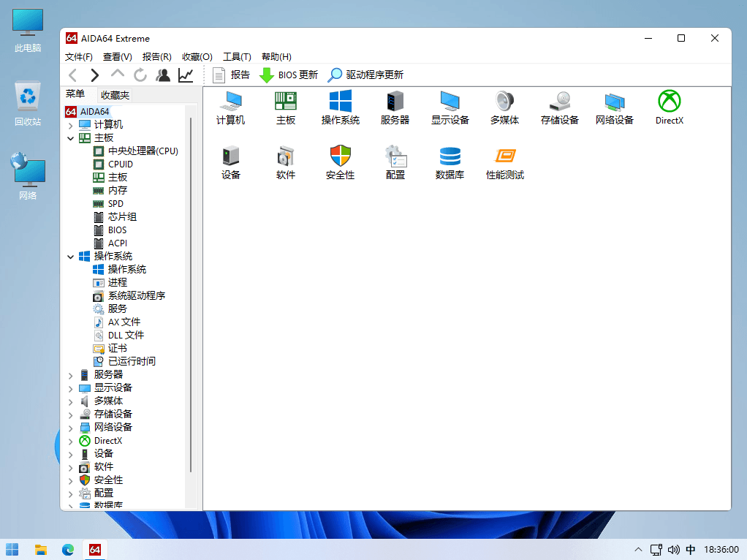Screen dimensions: 747x560
Task: Open the 数据库 icon in main pane
Action: [x=450, y=162]
